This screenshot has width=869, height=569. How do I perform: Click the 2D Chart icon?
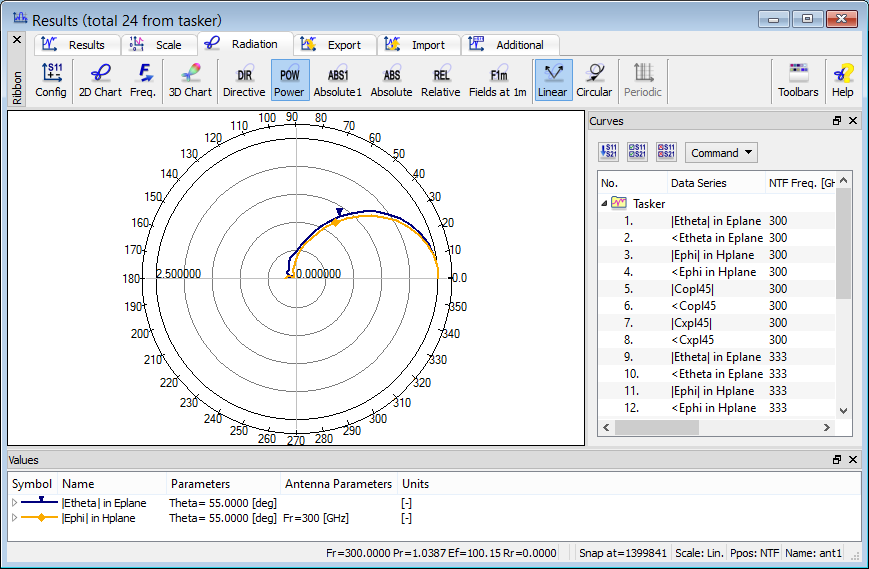[x=100, y=80]
